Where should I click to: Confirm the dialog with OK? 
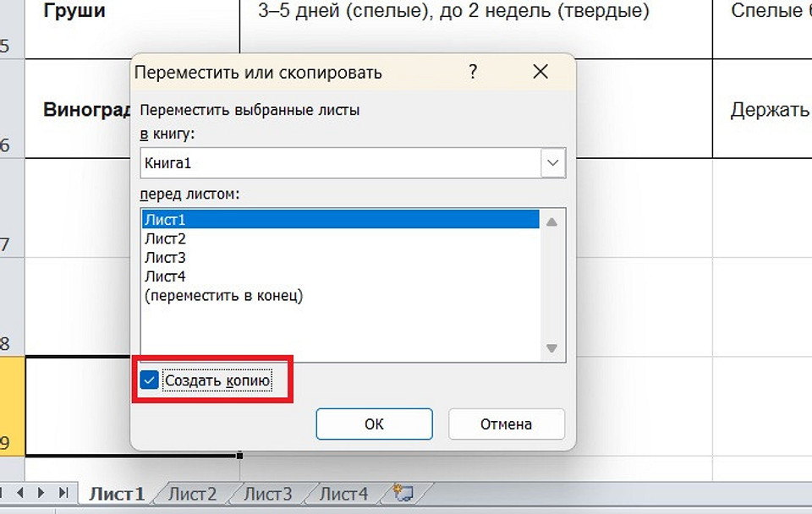[374, 424]
